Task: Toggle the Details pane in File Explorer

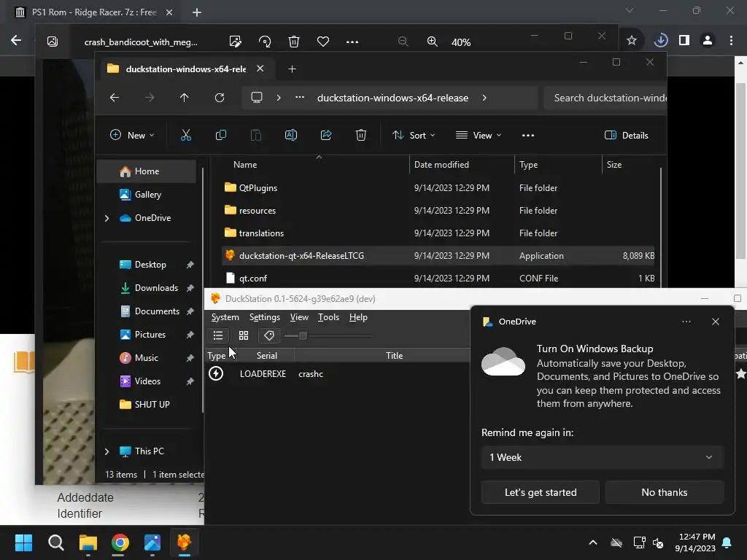Action: [x=627, y=135]
